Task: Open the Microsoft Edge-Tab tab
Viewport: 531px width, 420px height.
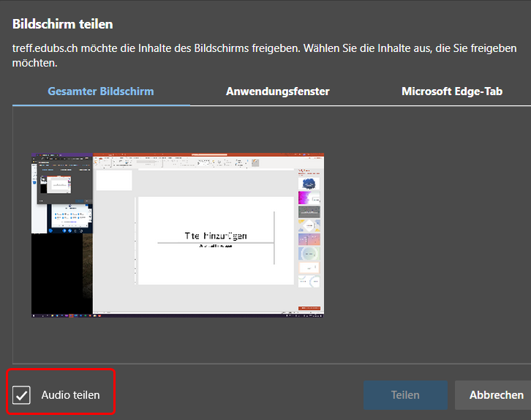Action: coord(453,91)
